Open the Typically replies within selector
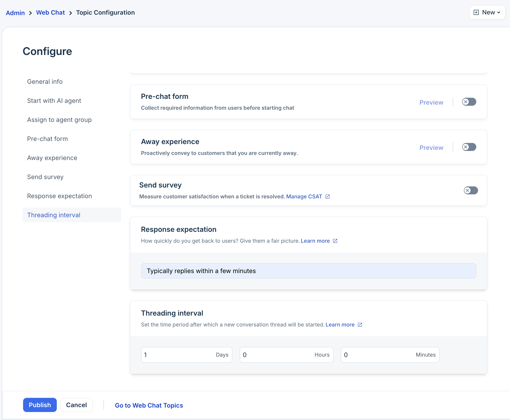 click(308, 271)
